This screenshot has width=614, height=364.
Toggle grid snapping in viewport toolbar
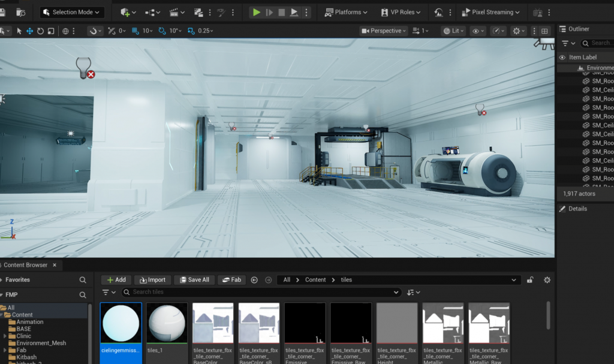[x=134, y=31]
